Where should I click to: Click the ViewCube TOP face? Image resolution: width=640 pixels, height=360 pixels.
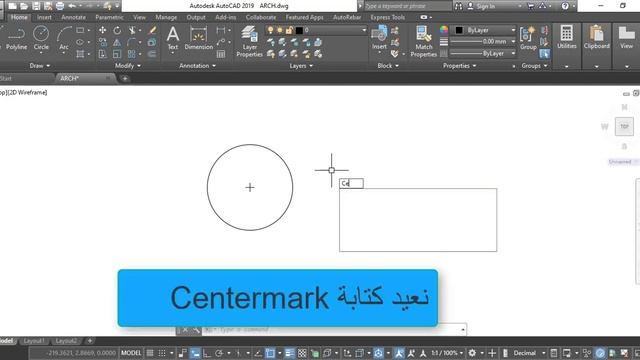(x=624, y=127)
